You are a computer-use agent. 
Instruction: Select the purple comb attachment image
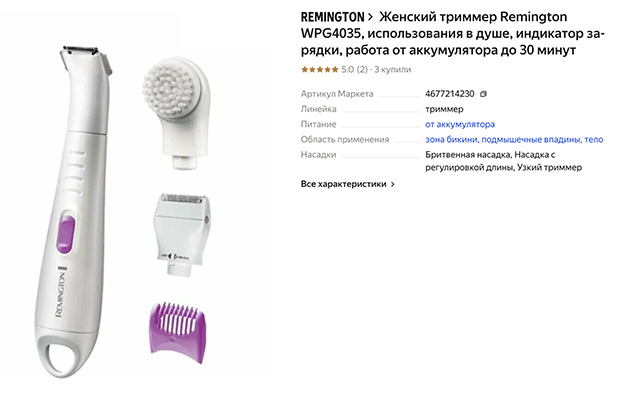pyautogui.click(x=177, y=333)
